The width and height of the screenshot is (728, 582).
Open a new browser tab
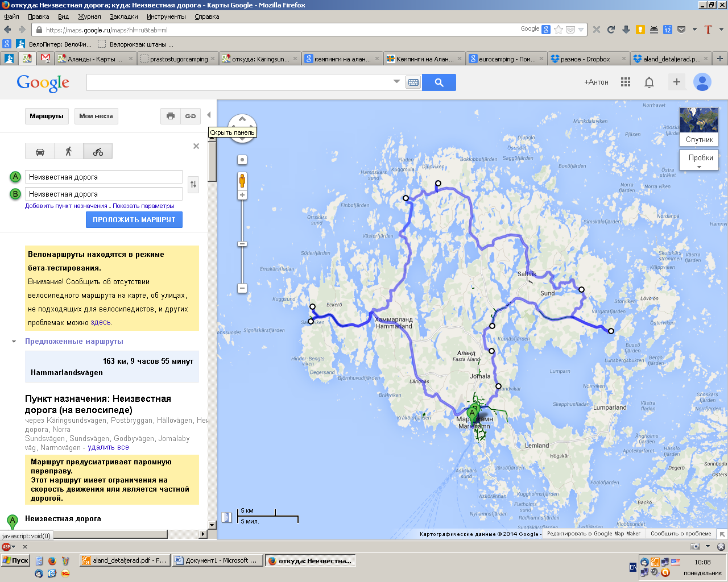coord(720,59)
